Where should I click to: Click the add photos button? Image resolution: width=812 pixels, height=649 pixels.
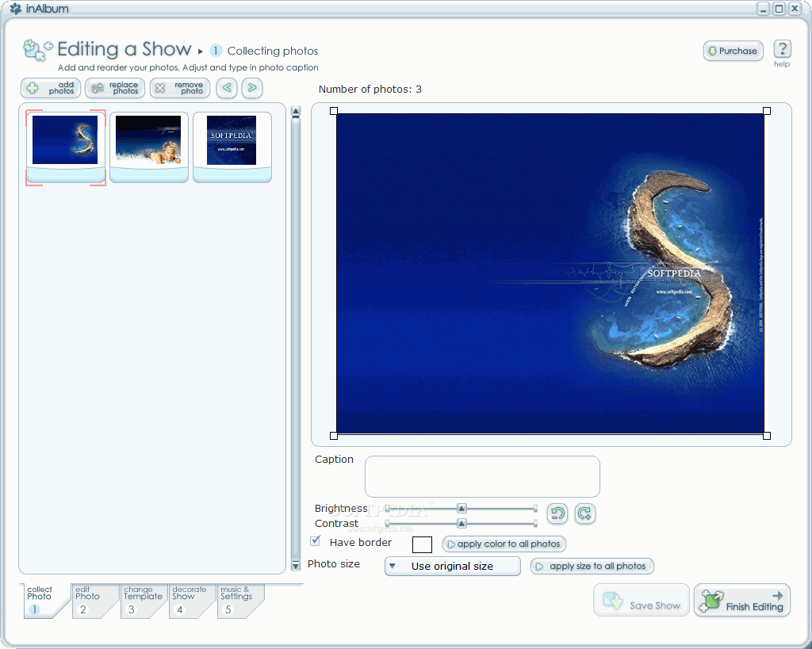51,88
